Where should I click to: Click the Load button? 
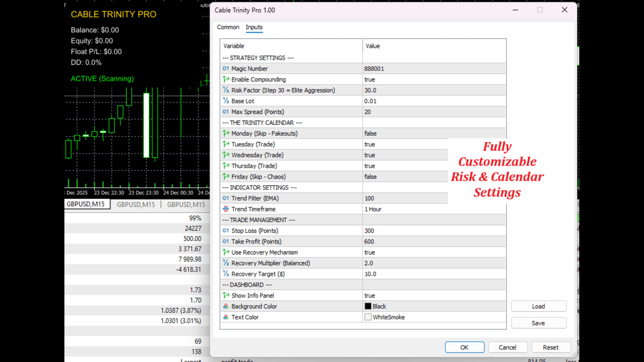tap(538, 306)
